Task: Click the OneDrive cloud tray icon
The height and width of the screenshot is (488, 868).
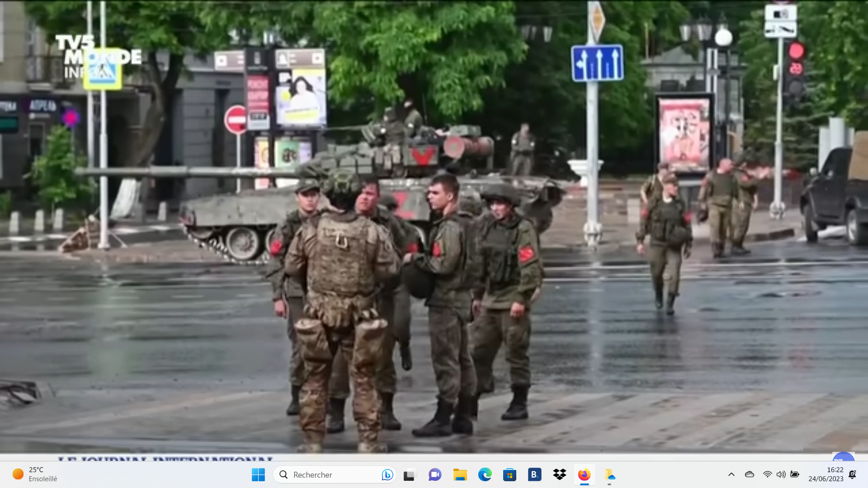Action: (750, 474)
